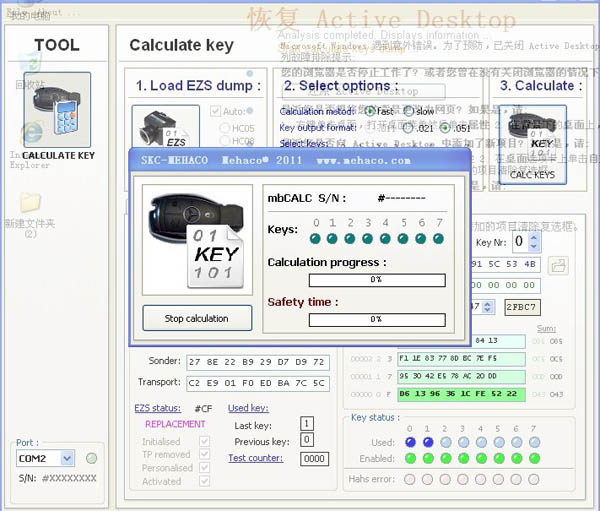Click the EZS dump load icon
The height and width of the screenshot is (511, 600).
pos(165,126)
